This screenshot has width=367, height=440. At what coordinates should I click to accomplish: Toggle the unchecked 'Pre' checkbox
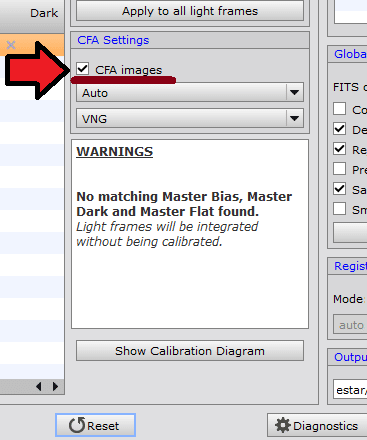coord(339,169)
